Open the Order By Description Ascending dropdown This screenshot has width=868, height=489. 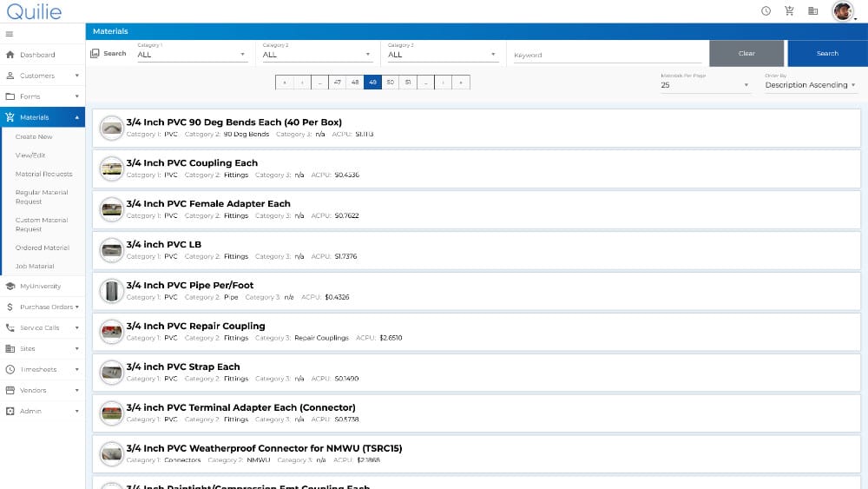click(811, 85)
